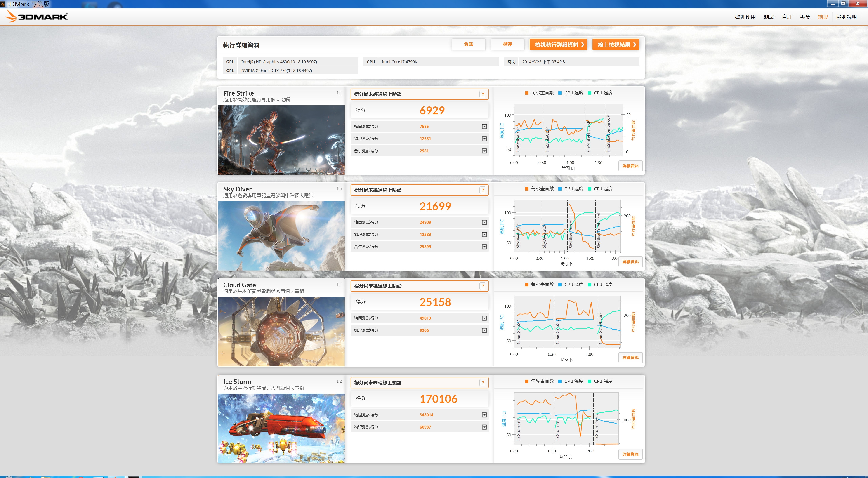Expand Sky Diver 合併測試得分 25899 row
Image resolution: width=868 pixels, height=478 pixels.
pyautogui.click(x=484, y=247)
